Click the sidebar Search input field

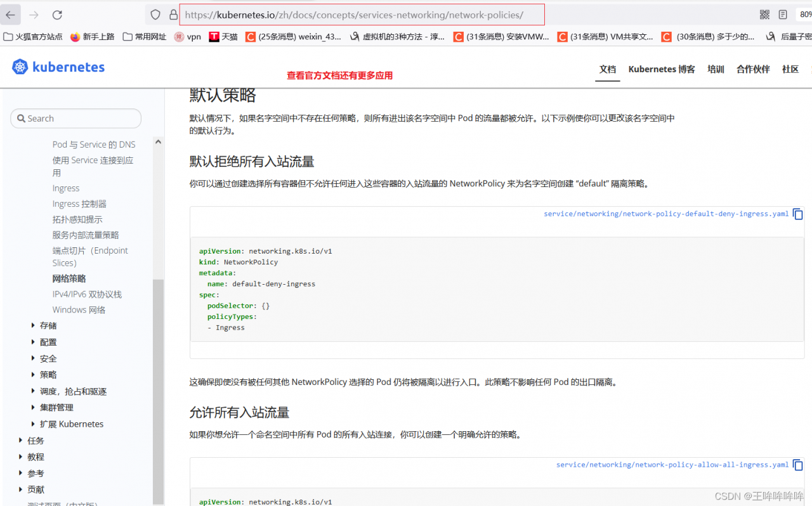tap(75, 118)
